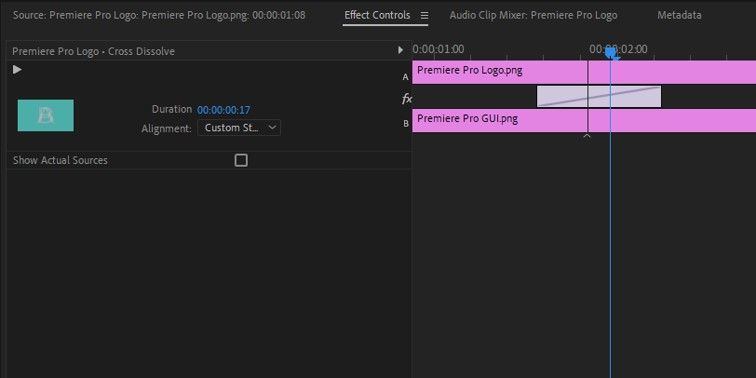Select the Source: Premiere Pro Logo tab
Image resolution: width=756 pixels, height=378 pixels.
(159, 15)
